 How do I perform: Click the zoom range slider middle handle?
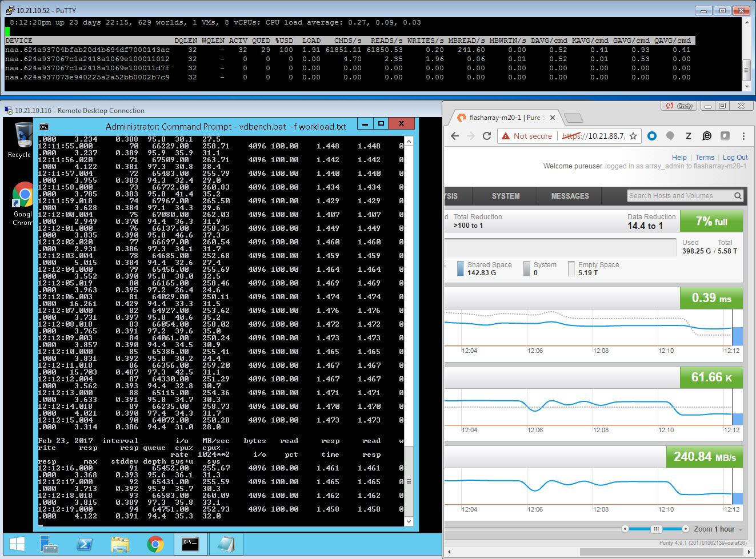[x=656, y=529]
